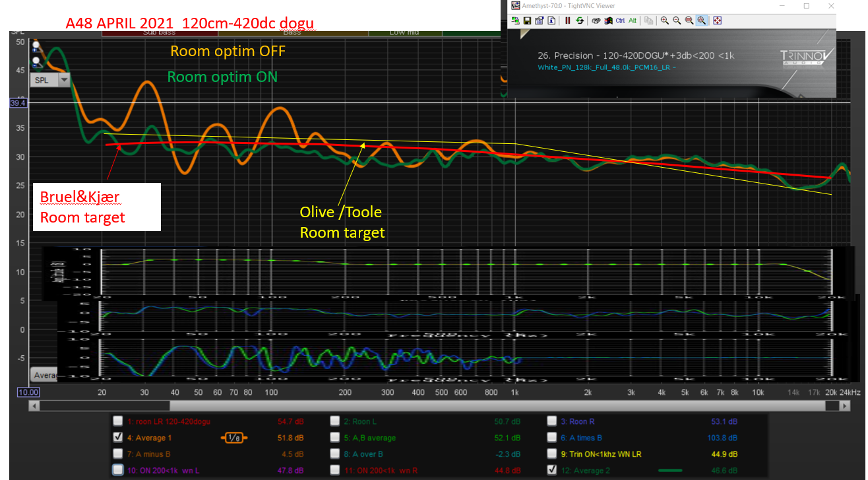Screen dimensions: 868x480
Task: Click the '103.8 dB' value of A times B
Action: click(723, 438)
